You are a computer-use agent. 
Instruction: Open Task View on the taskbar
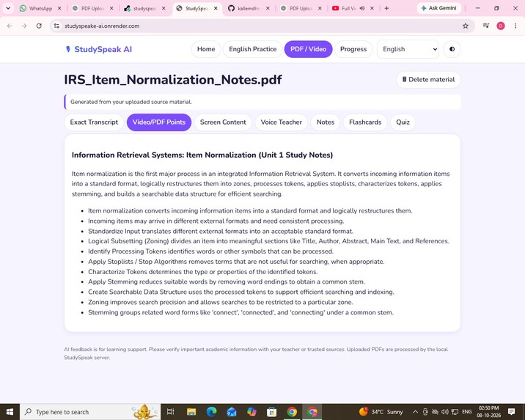(x=170, y=412)
